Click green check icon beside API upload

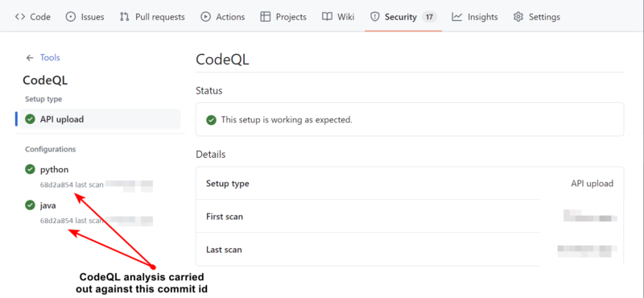30,119
